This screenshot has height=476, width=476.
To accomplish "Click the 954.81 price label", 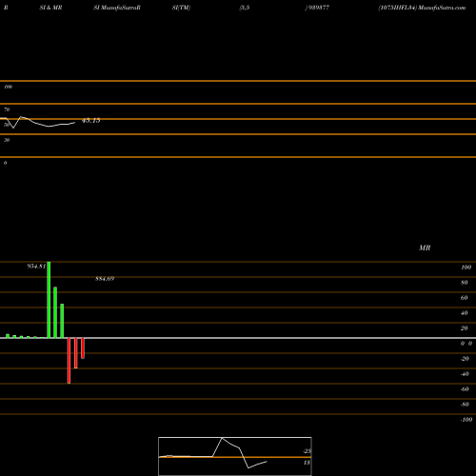I will coord(36,267).
